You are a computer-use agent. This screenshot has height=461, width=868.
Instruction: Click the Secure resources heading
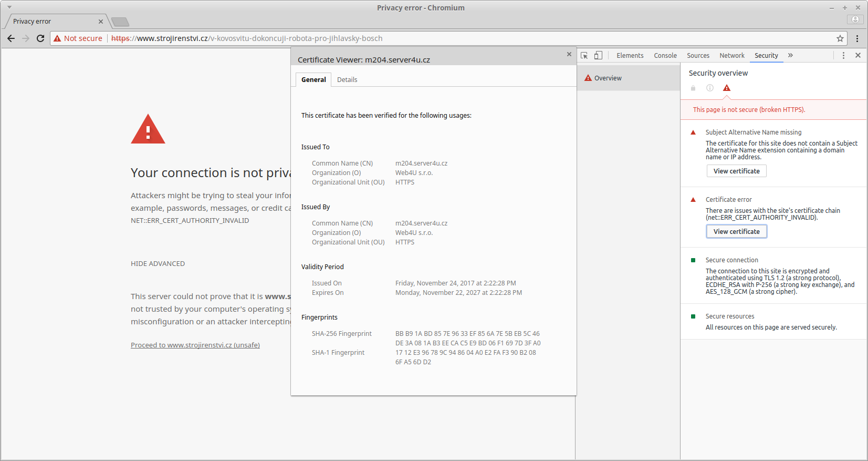tap(730, 316)
